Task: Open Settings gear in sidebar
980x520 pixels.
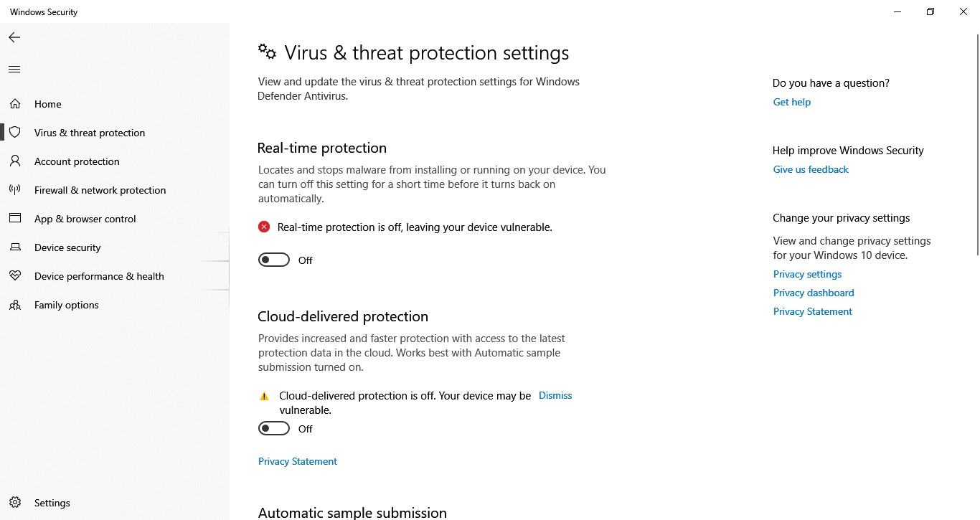Action: point(15,503)
